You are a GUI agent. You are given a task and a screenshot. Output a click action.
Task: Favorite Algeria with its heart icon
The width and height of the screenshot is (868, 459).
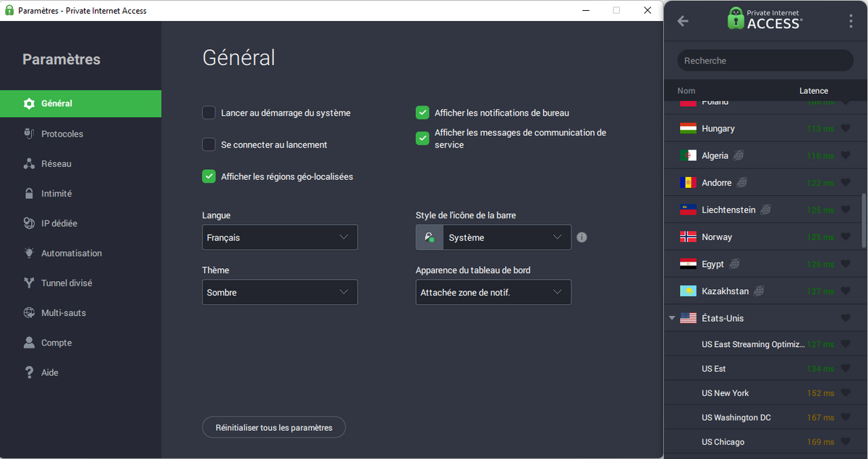pyautogui.click(x=845, y=155)
